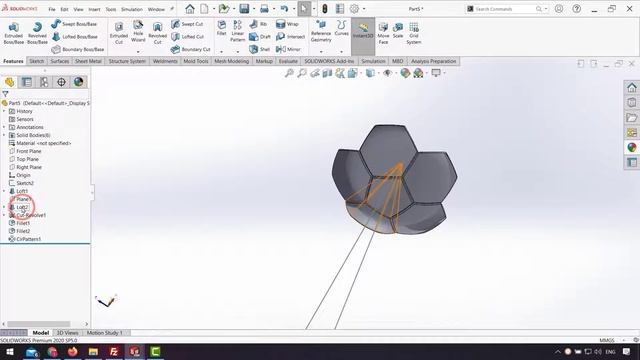Select the Extruded Boss/Base tool
This screenshot has height=360, width=640.
coord(13,33)
